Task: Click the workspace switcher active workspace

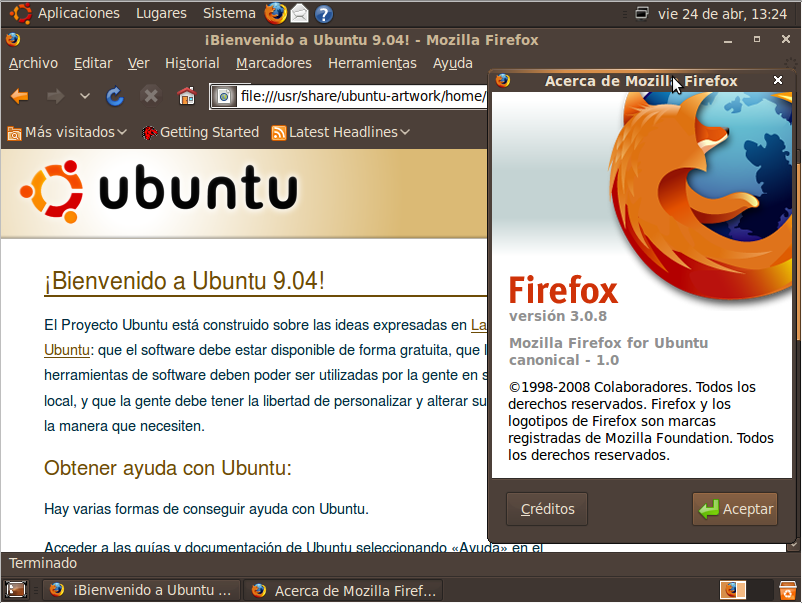Action: click(x=732, y=590)
